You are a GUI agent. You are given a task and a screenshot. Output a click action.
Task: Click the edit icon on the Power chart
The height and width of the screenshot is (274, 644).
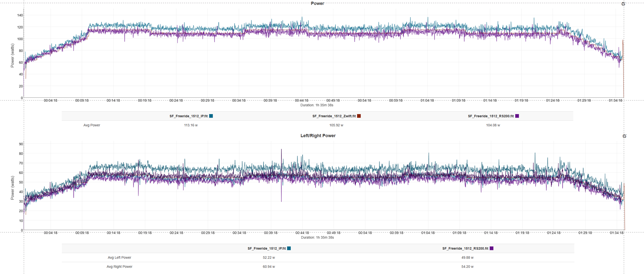point(623,4)
